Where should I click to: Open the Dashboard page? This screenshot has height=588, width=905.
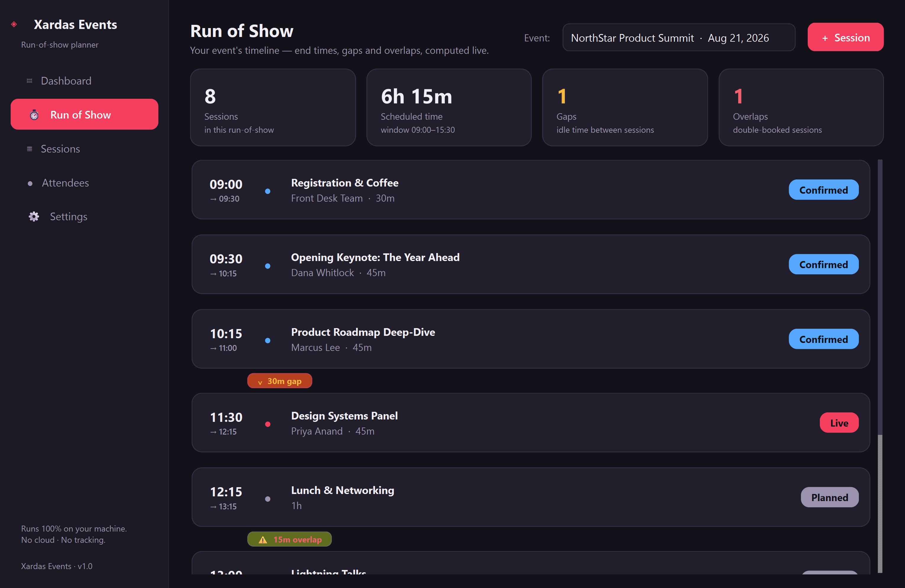coord(84,81)
